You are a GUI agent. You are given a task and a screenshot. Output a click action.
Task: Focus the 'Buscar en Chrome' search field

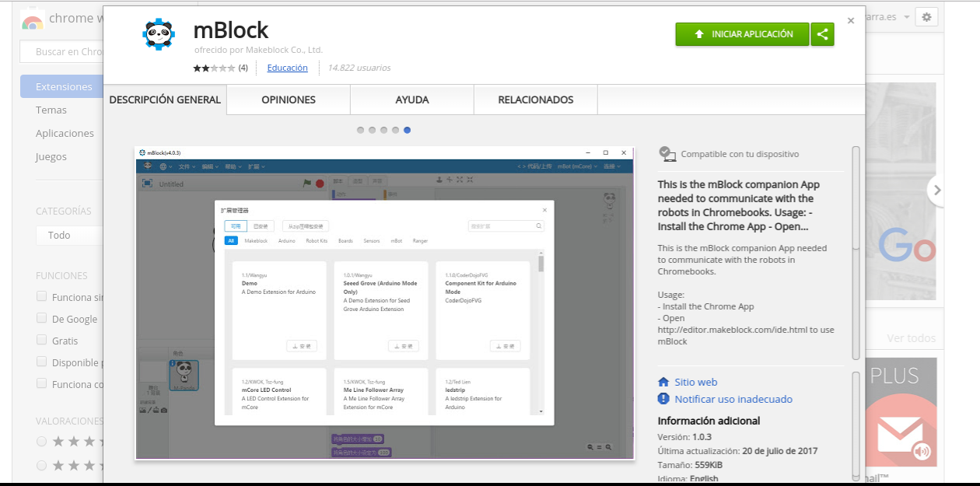(62, 52)
